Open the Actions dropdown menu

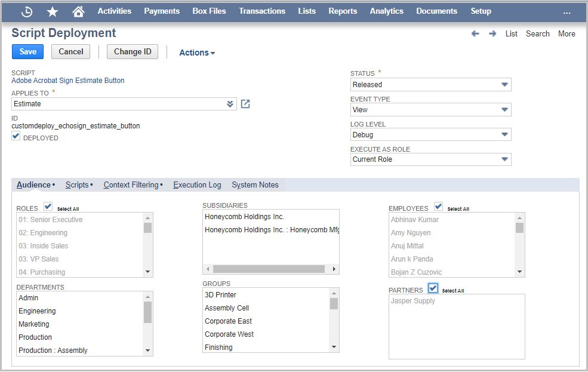click(x=197, y=53)
